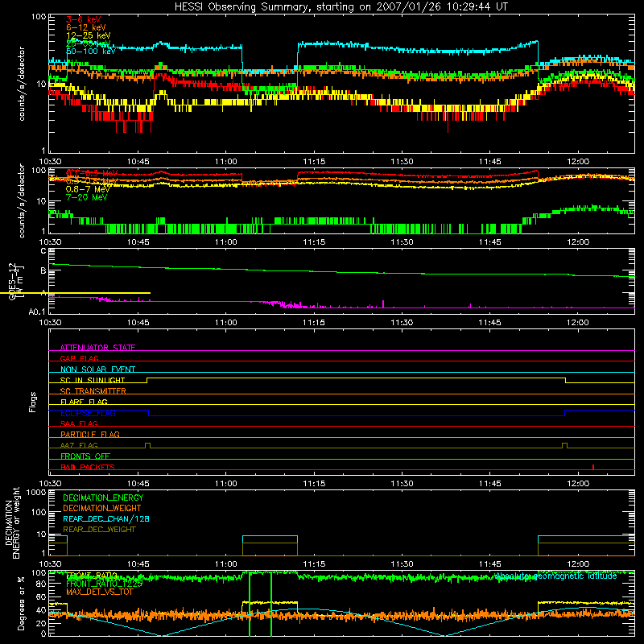Viewport: 644px width, 644px height.
Task: Click the 12:00 tick label under GOES panel
Action: pos(578,323)
